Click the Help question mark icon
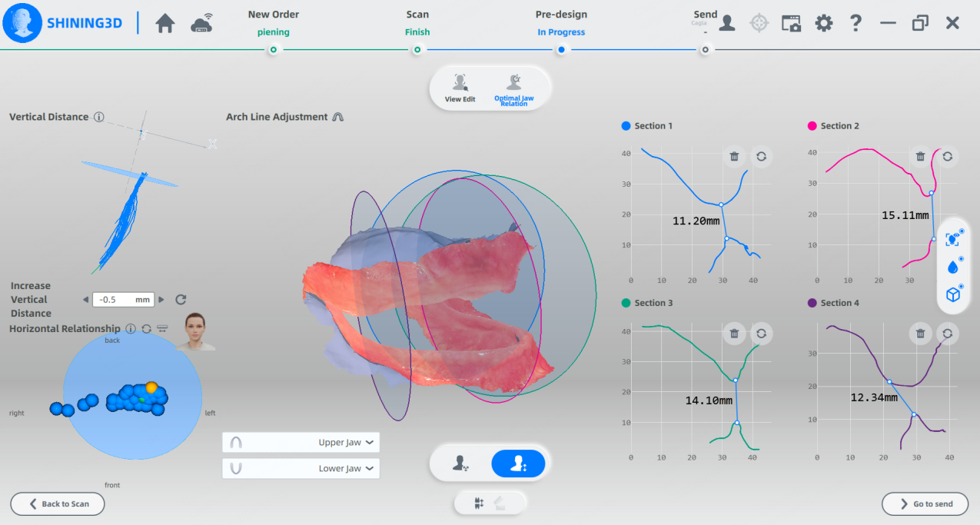Viewport: 980px width, 525px height. pos(855,23)
